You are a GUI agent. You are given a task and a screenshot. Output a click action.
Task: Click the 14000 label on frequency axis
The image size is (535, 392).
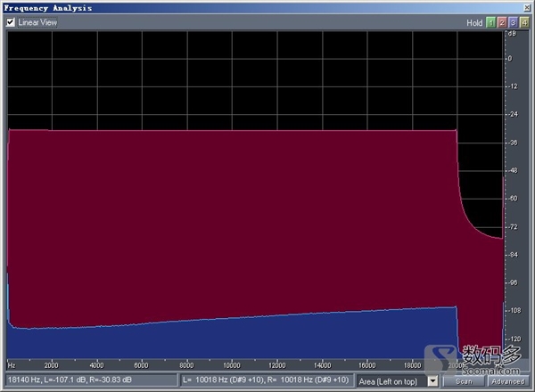(x=323, y=365)
